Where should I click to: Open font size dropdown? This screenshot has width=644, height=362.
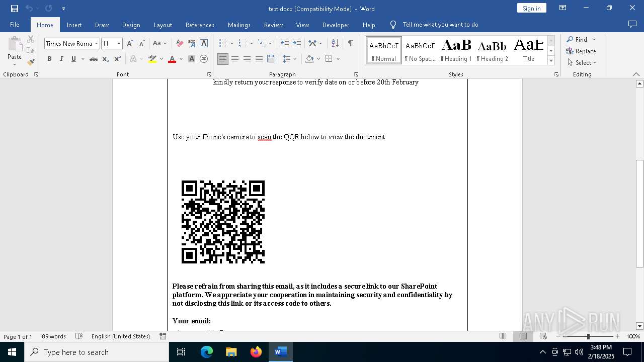(119, 44)
